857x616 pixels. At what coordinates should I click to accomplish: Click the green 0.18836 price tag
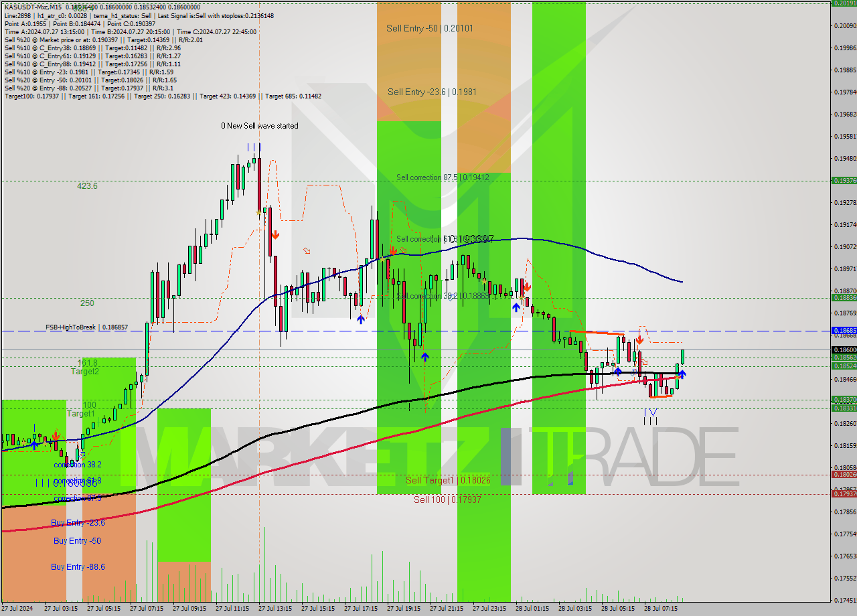click(844, 298)
